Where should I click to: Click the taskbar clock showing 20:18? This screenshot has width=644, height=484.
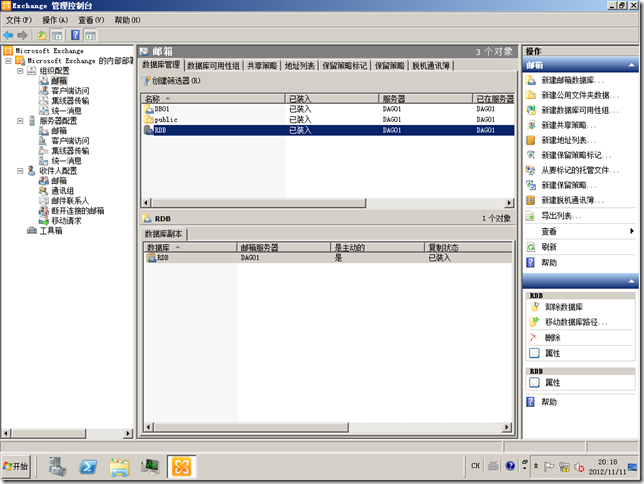pyautogui.click(x=607, y=467)
